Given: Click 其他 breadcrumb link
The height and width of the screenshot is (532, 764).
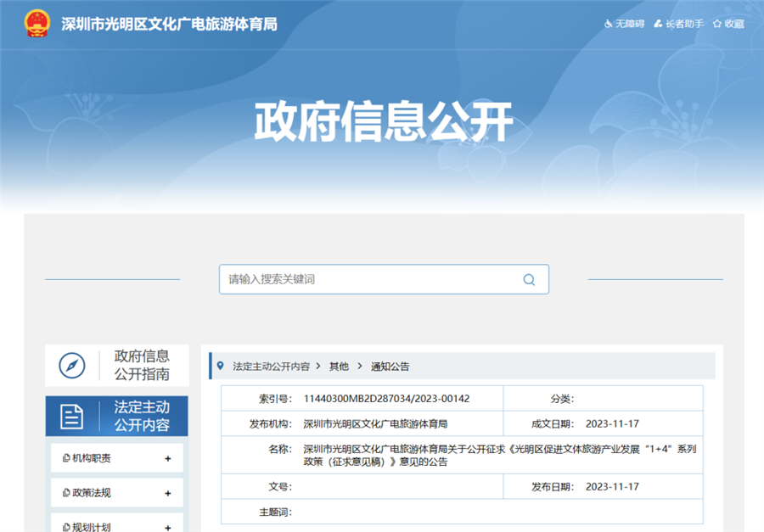Looking at the screenshot, I should click(x=339, y=367).
